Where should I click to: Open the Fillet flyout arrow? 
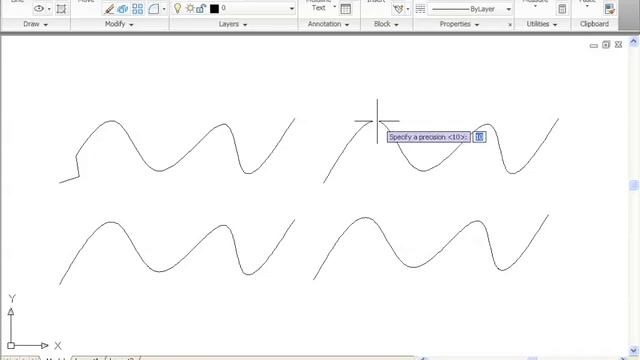tap(164, 9)
